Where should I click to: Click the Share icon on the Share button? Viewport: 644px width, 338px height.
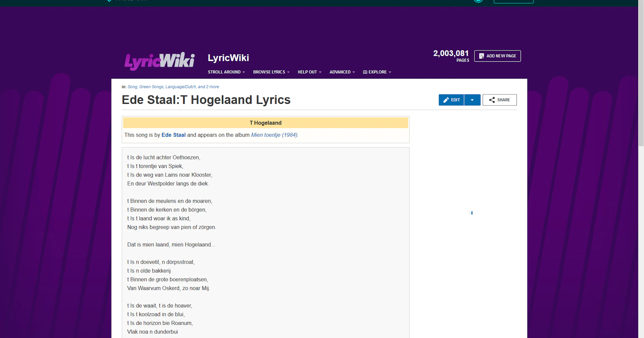click(492, 100)
